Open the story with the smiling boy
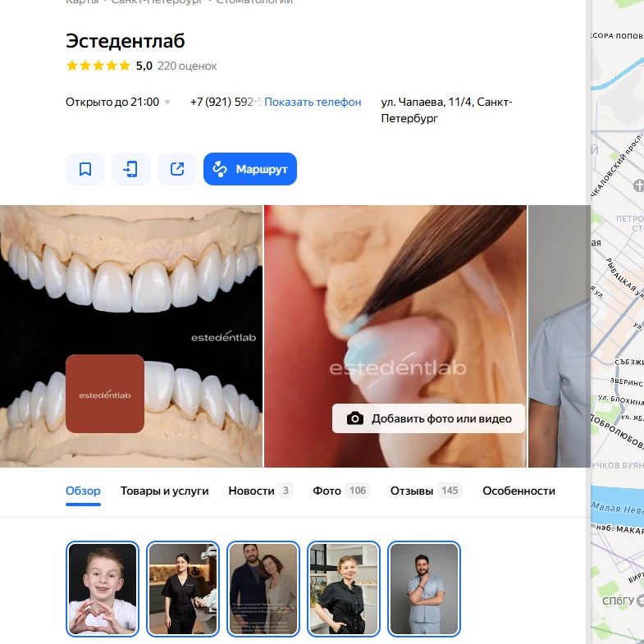Viewport: 644px width, 644px height. pyautogui.click(x=103, y=589)
